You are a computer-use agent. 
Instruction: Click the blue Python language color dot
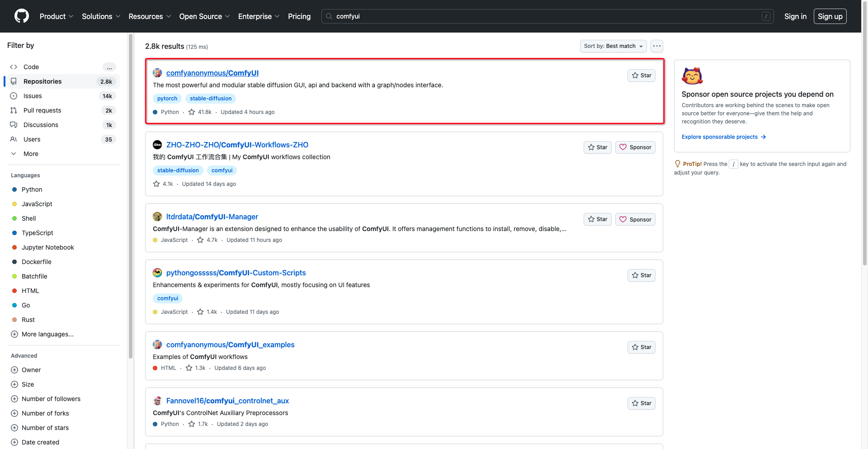14,189
